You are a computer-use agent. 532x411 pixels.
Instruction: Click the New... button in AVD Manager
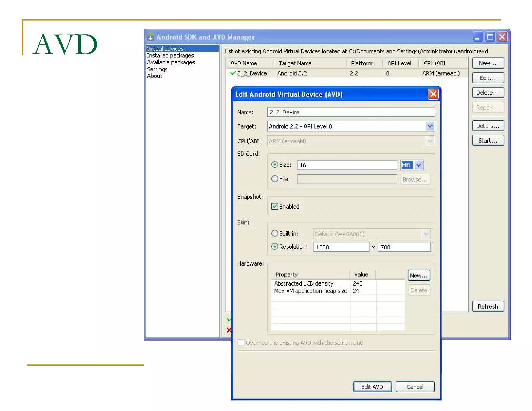488,63
